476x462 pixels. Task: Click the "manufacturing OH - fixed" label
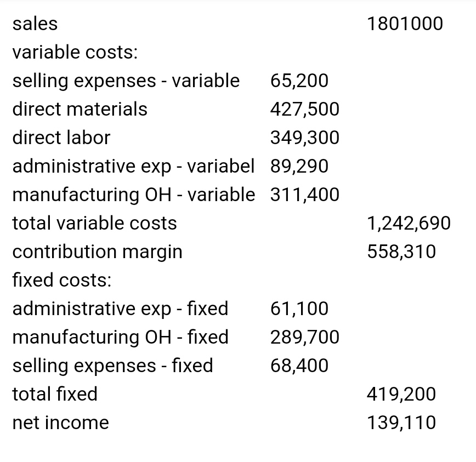(120, 337)
